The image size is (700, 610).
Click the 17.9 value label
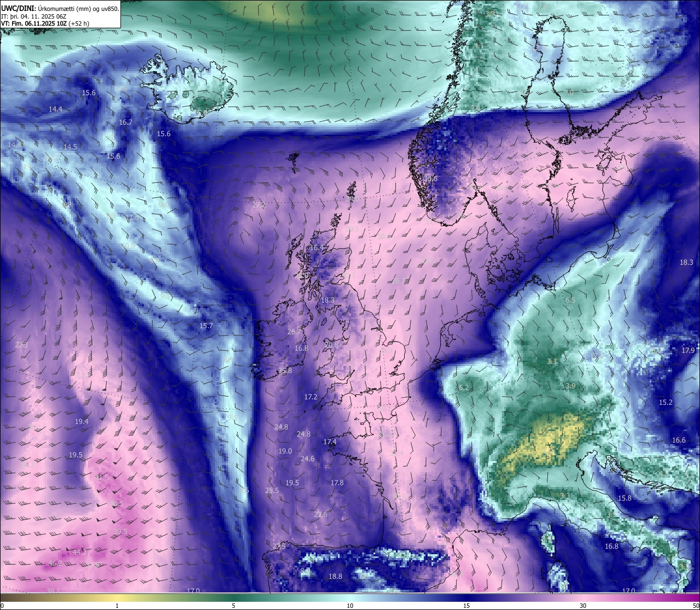tap(688, 351)
